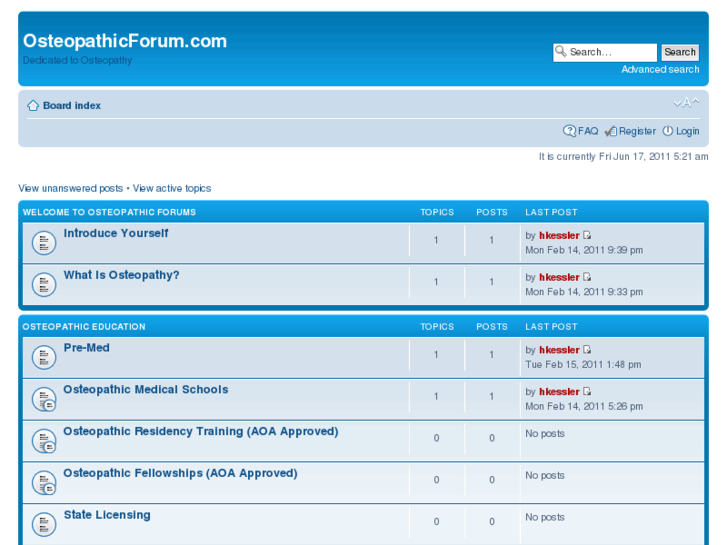
Task: Open the Advanced search link
Action: [660, 70]
